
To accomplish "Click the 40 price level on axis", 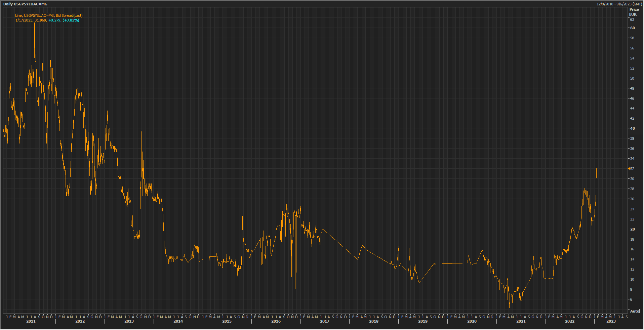I will tap(632, 128).
